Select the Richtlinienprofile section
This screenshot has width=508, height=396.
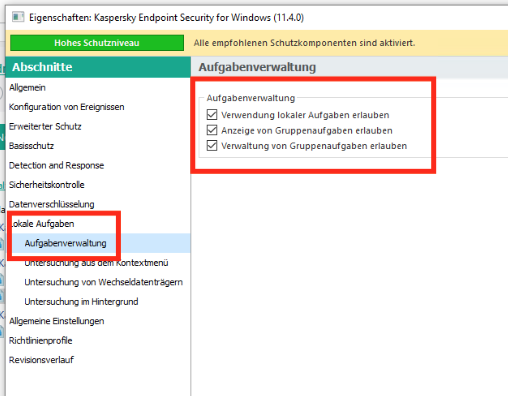pyautogui.click(x=41, y=340)
